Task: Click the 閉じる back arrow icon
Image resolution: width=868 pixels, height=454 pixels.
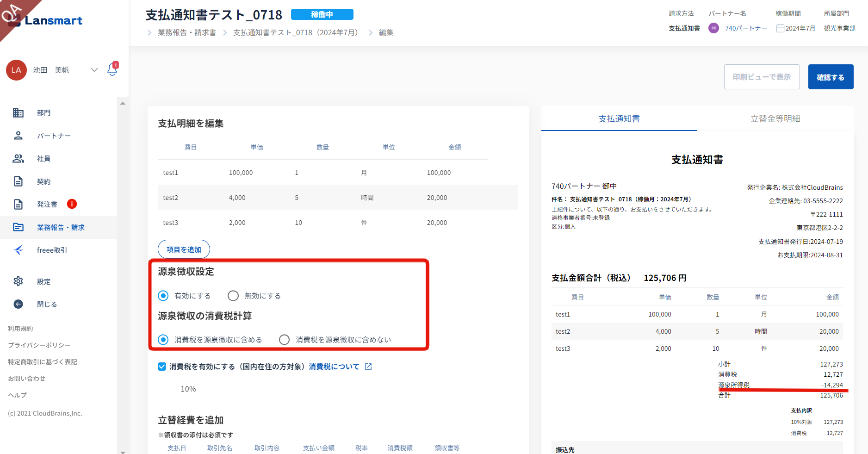Action: click(18, 304)
